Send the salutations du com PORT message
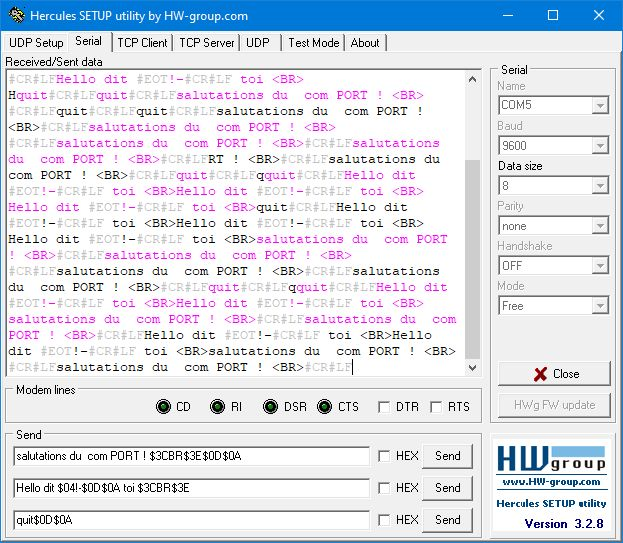The image size is (623, 543). [x=447, y=456]
